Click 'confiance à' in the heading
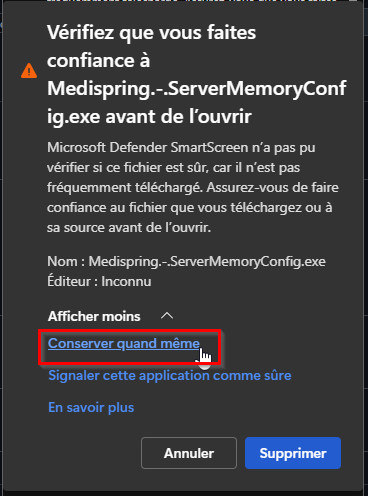This screenshot has width=368, height=496. point(99,61)
